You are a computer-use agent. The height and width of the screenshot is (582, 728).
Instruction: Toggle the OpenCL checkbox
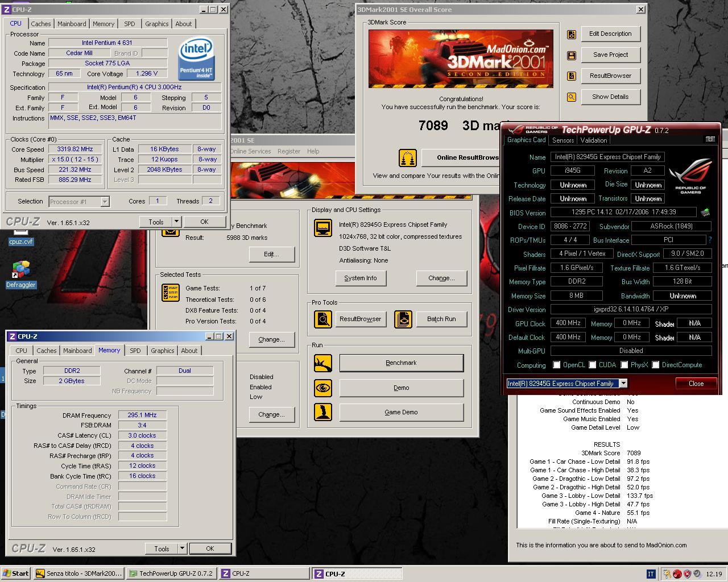coord(557,365)
